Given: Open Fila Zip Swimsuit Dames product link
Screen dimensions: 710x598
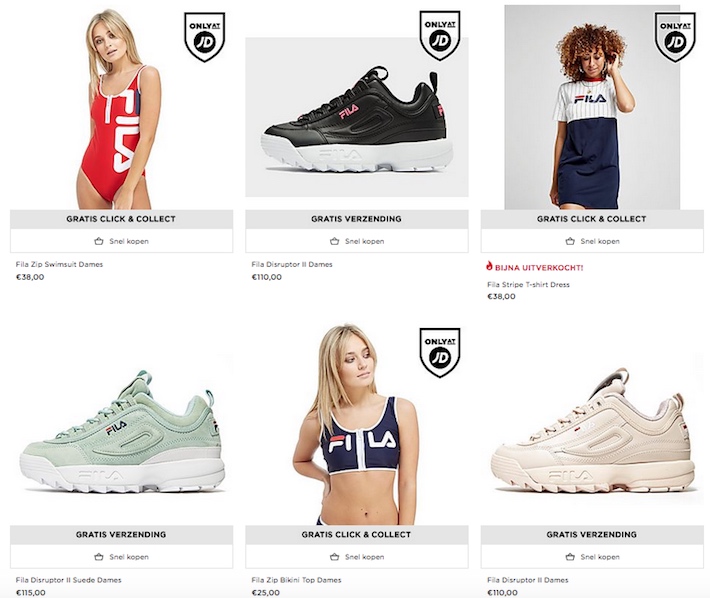Looking at the screenshot, I should 59,264.
